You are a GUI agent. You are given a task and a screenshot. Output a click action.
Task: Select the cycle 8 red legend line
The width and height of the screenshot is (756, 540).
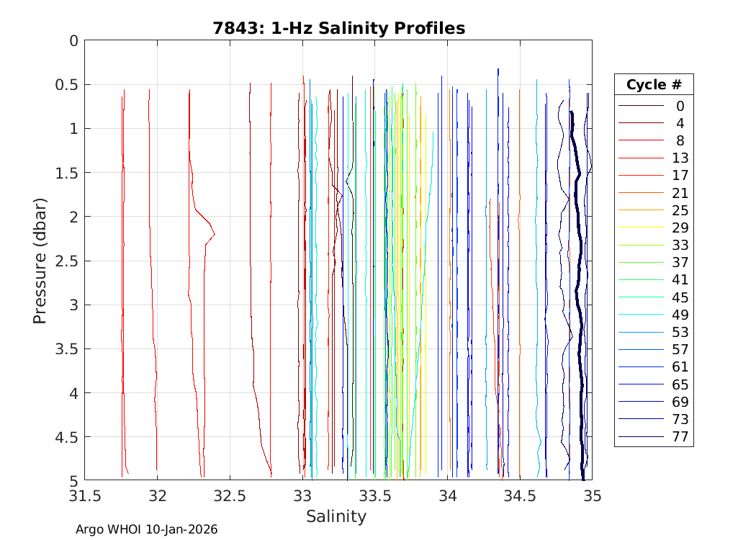click(x=640, y=140)
